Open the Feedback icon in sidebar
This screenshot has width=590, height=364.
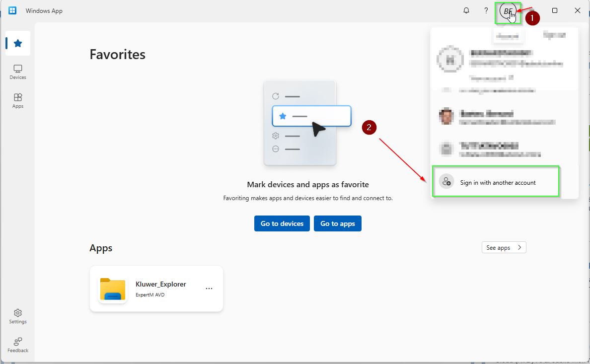click(x=18, y=345)
